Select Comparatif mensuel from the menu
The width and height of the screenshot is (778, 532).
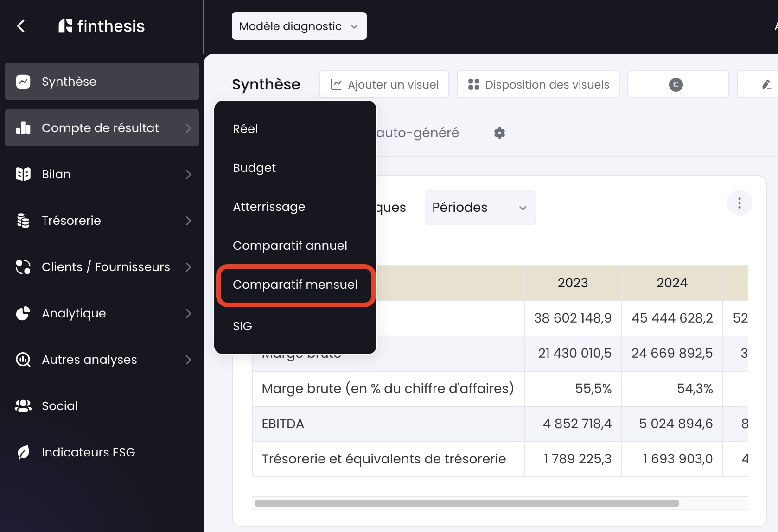[x=295, y=285]
